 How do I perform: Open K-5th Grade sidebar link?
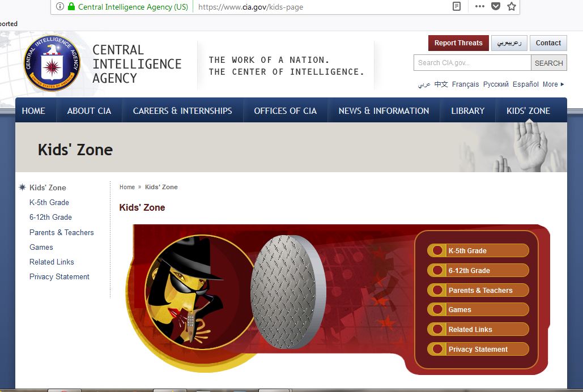(49, 202)
